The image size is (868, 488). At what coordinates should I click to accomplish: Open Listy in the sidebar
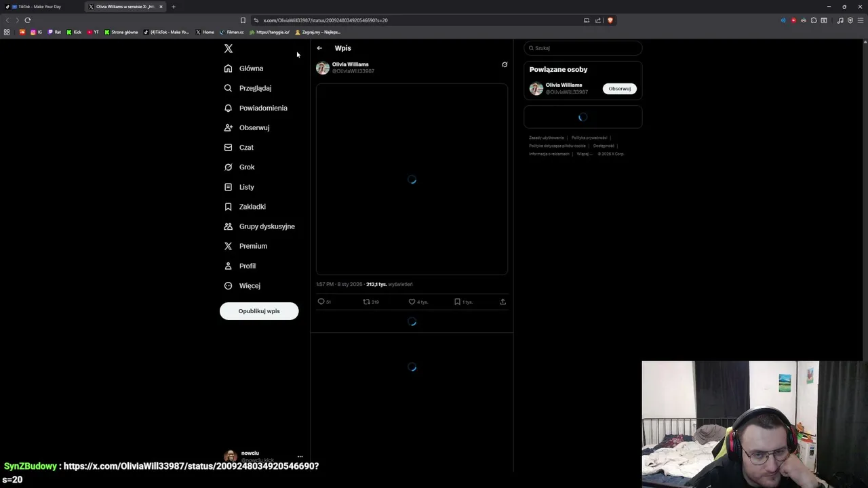239,187
